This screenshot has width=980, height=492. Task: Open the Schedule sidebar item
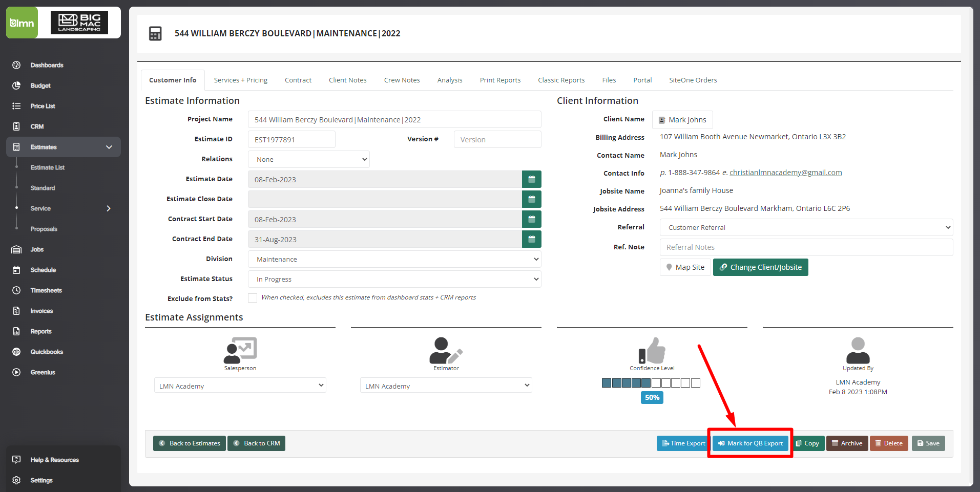coord(43,270)
